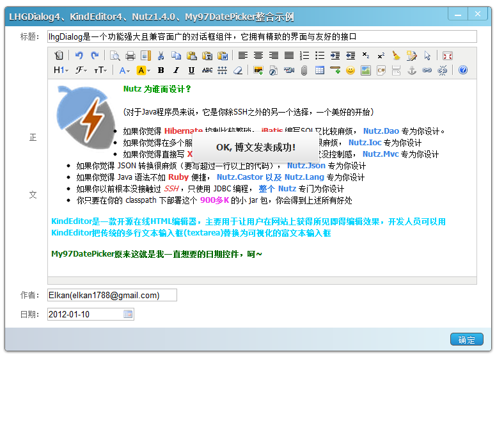Viewport: 504px width, 430px height.
Task: Redo the last edit
Action: (x=95, y=56)
